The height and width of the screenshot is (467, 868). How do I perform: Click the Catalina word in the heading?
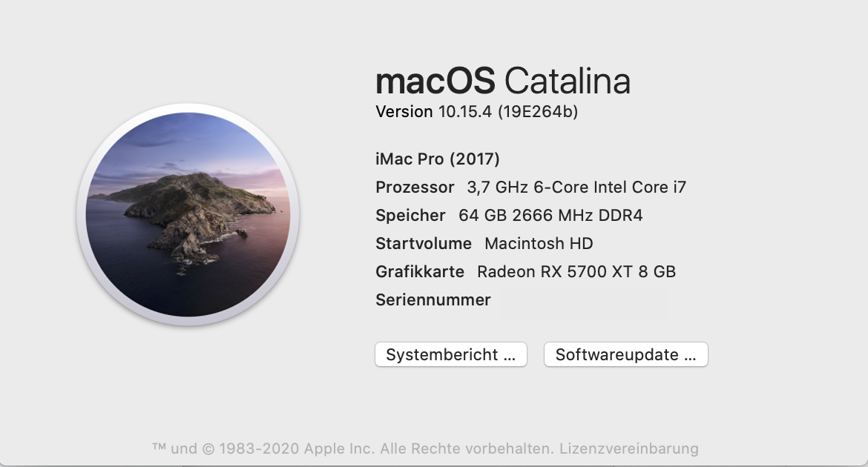point(568,81)
